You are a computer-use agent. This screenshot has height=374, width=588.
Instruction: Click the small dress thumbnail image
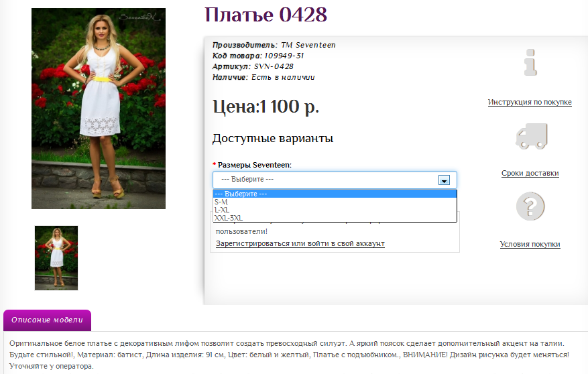point(56,258)
